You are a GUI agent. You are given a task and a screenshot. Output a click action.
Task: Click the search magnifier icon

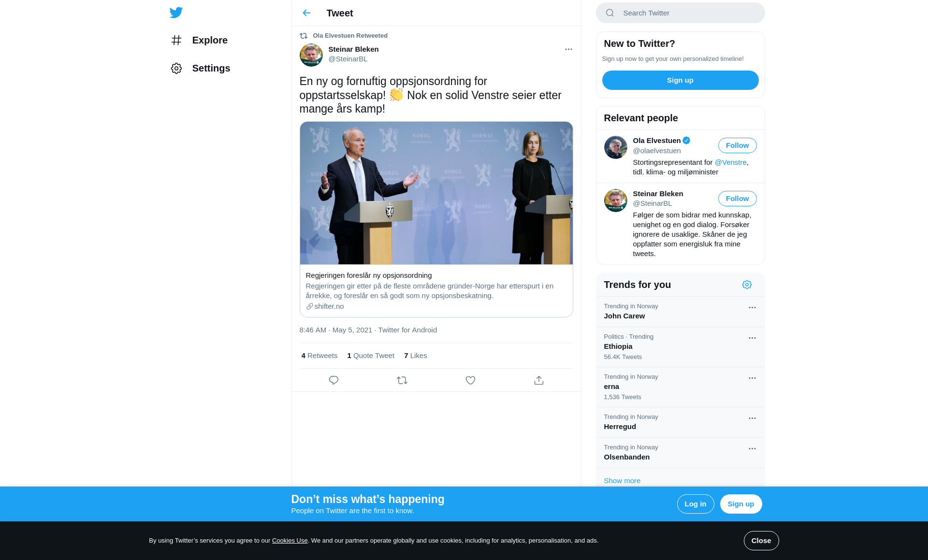(610, 13)
